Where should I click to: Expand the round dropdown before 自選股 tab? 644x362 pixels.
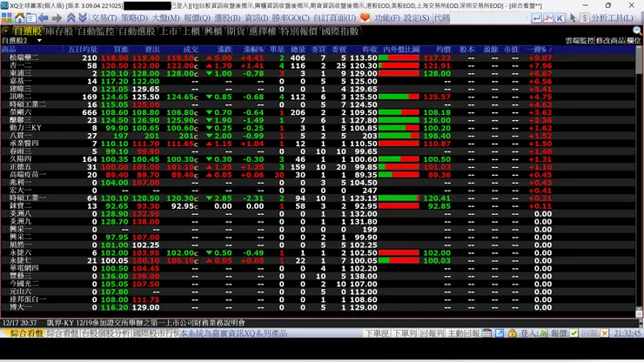coord(6,30)
